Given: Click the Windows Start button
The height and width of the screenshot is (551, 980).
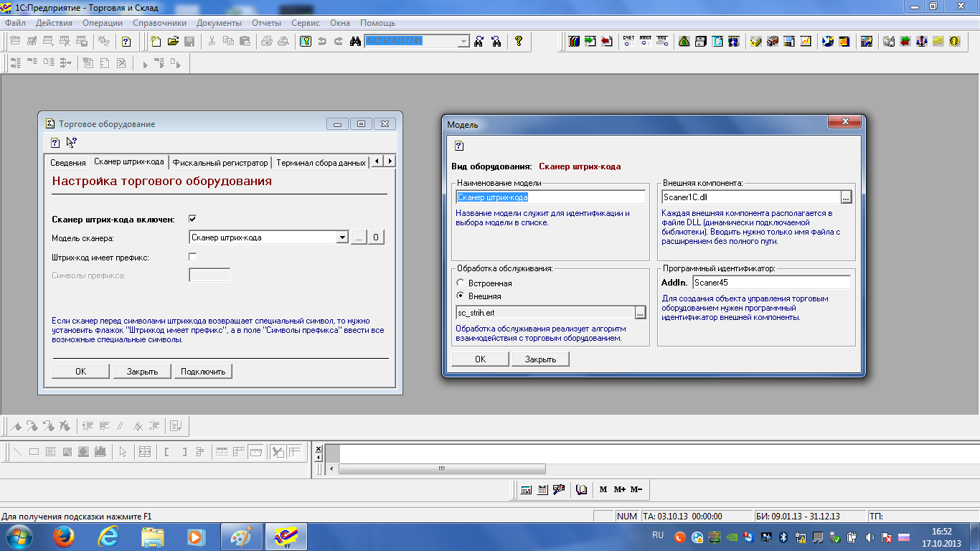Looking at the screenshot, I should (x=18, y=536).
